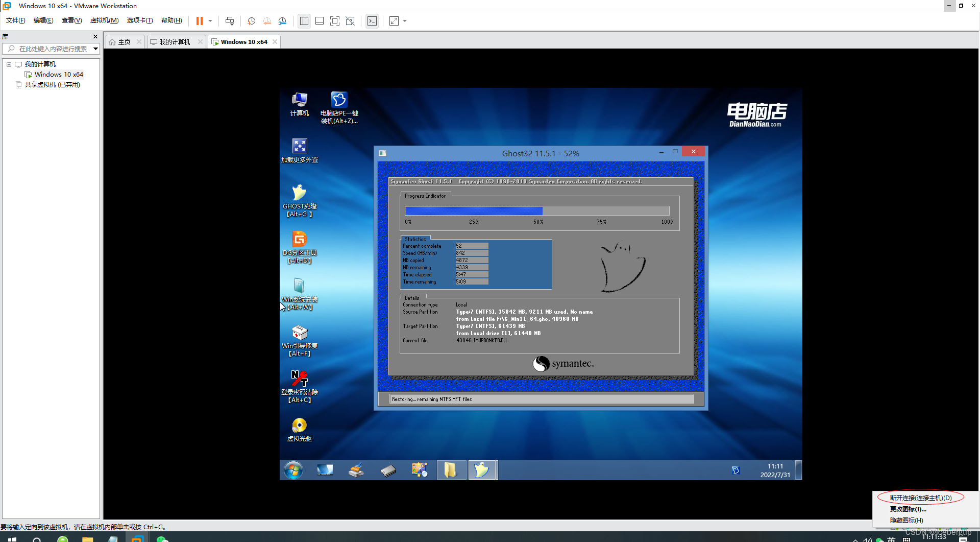The image size is (980, 542).
Task: Open the 帮助(H) menu
Action: [x=171, y=20]
